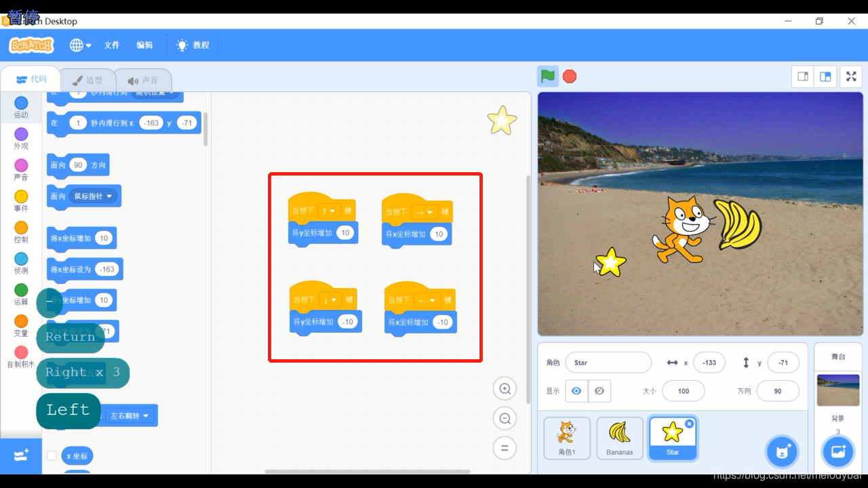Stop the project with the red stop button
The image size is (868, 488).
pos(570,77)
